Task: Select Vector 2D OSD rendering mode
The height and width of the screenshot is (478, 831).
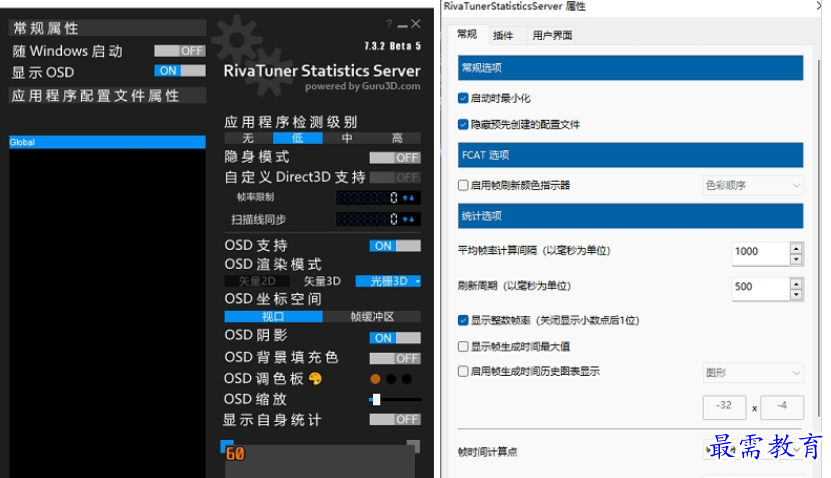Action: [257, 281]
